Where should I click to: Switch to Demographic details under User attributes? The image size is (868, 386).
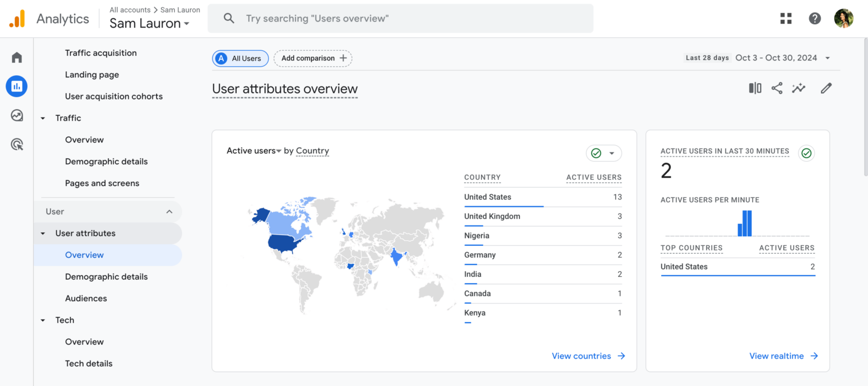click(106, 276)
